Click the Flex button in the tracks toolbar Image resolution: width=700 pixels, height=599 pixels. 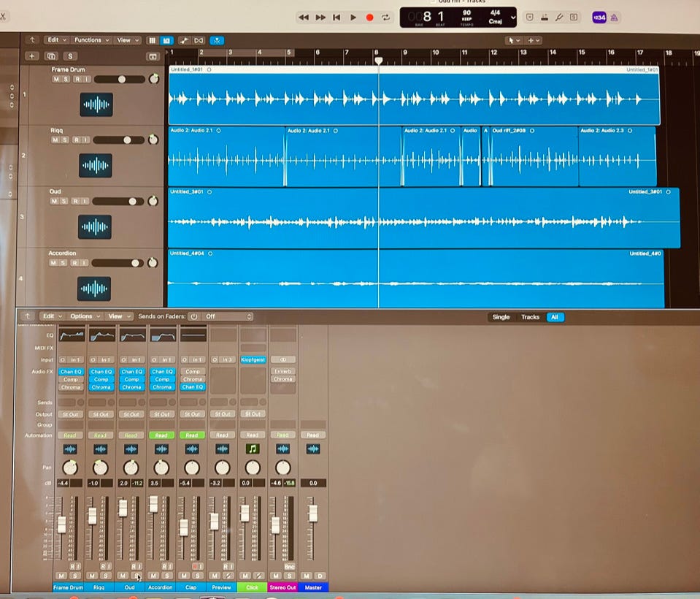199,41
